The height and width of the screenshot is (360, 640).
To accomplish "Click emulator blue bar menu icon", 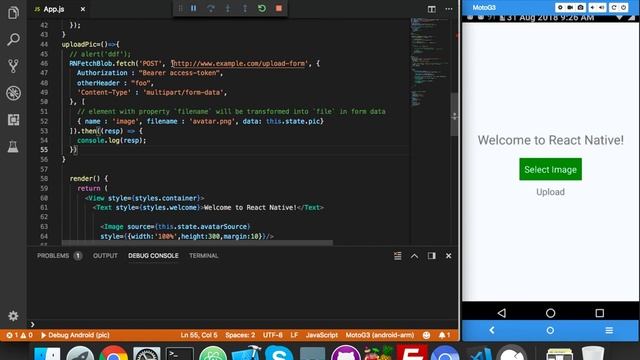I will pos(609,330).
